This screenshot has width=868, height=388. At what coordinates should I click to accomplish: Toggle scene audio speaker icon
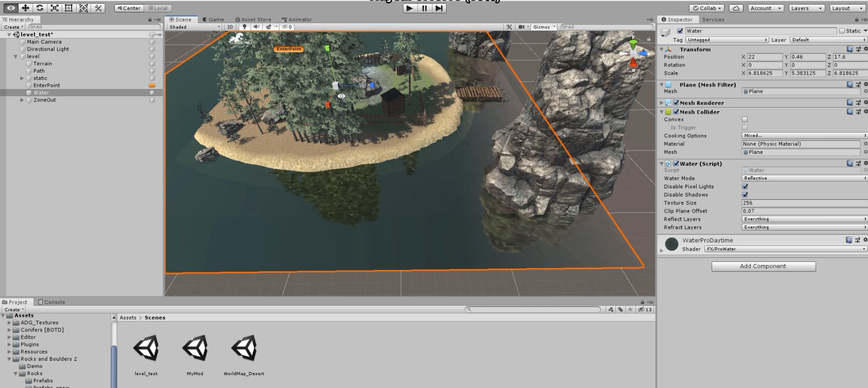[x=256, y=27]
